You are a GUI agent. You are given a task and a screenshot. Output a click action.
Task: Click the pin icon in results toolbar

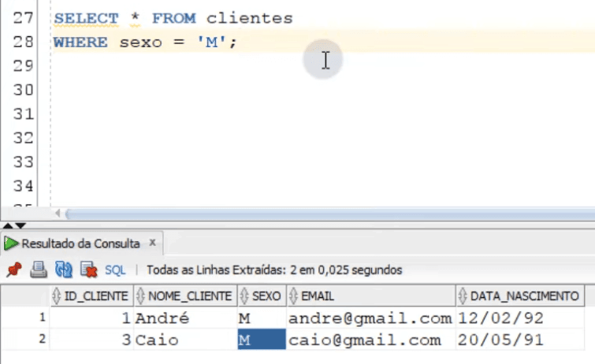pos(13,270)
